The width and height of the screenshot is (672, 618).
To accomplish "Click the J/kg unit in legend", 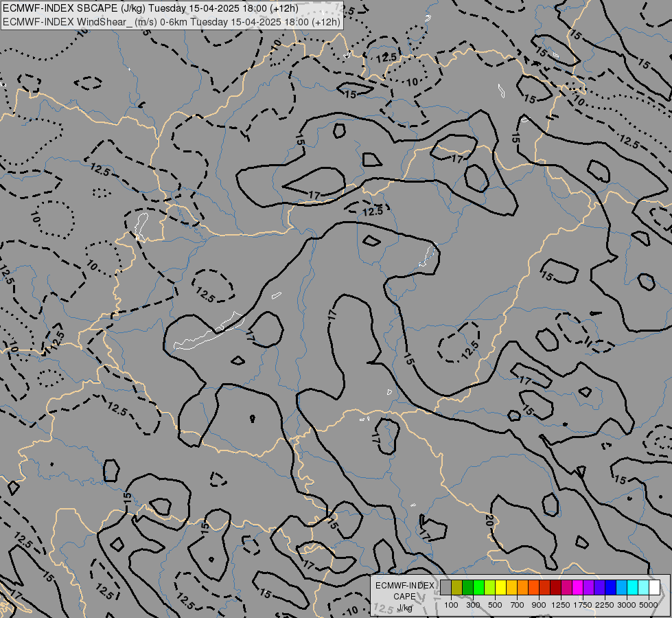I will click(x=404, y=608).
